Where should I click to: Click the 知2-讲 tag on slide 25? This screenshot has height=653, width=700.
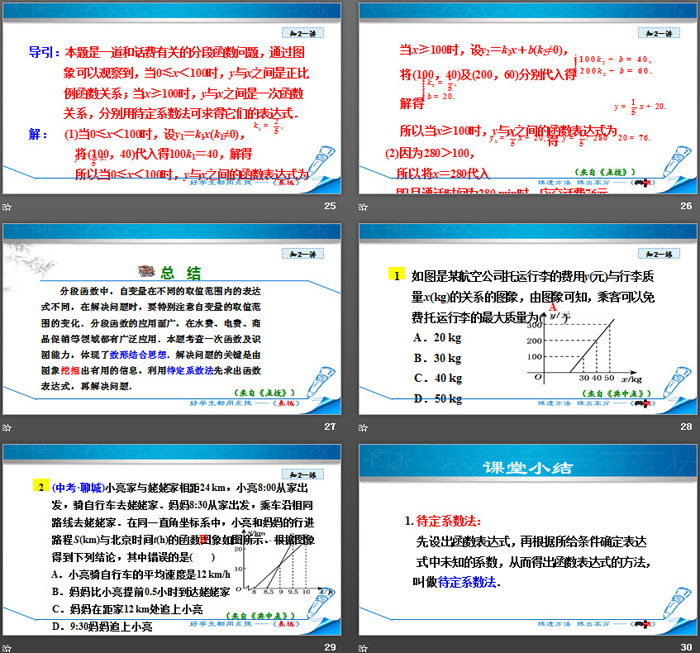pyautogui.click(x=303, y=33)
